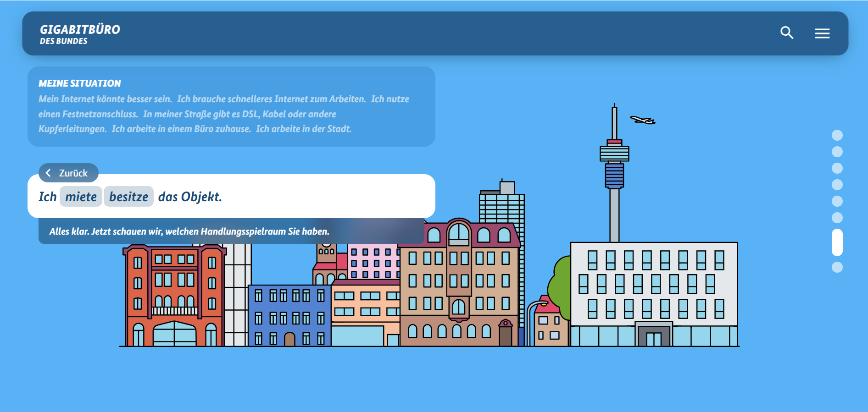The image size is (868, 412).
Task: Open the hamburger navigation menu
Action: point(822,33)
